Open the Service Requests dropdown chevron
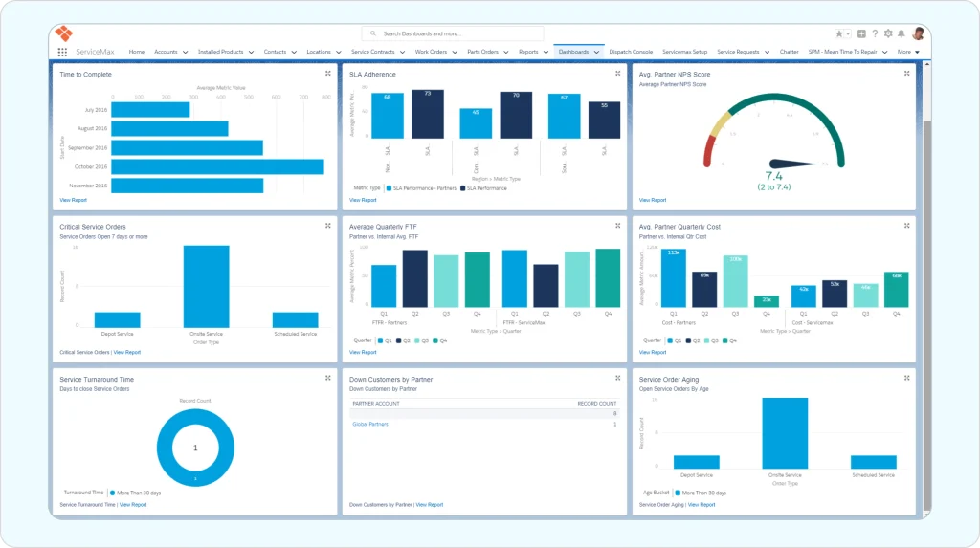Screen dimensions: 980x548 point(767,53)
